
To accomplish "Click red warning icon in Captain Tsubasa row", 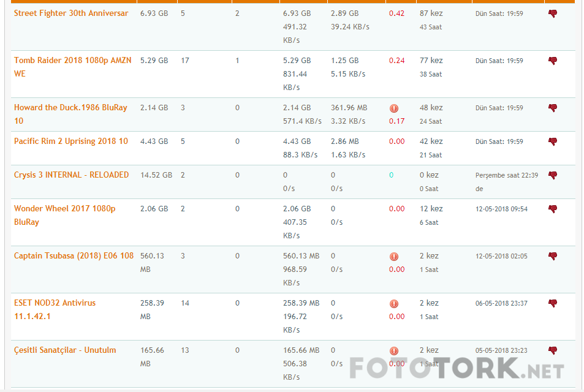I will click(x=394, y=257).
